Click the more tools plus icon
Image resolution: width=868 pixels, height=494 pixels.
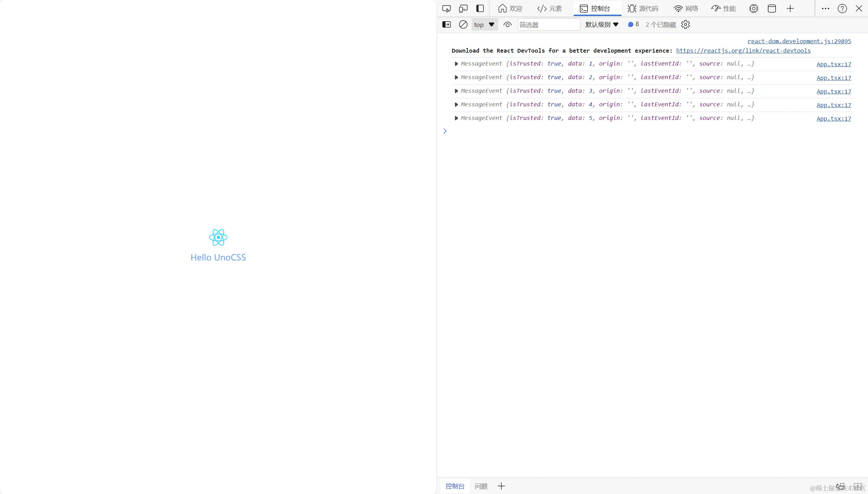(x=790, y=9)
